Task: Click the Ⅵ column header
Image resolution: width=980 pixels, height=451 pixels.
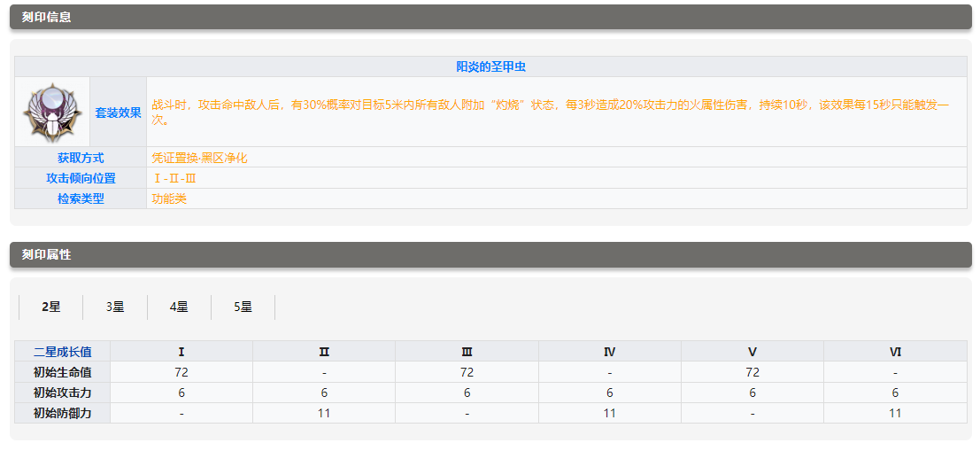Action: (x=895, y=352)
